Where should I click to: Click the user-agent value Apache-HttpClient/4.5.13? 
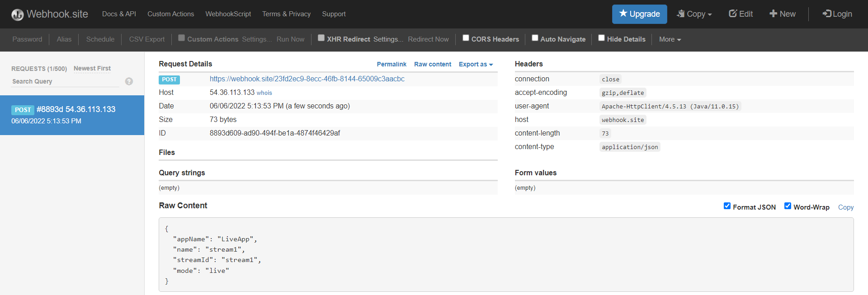pos(670,107)
